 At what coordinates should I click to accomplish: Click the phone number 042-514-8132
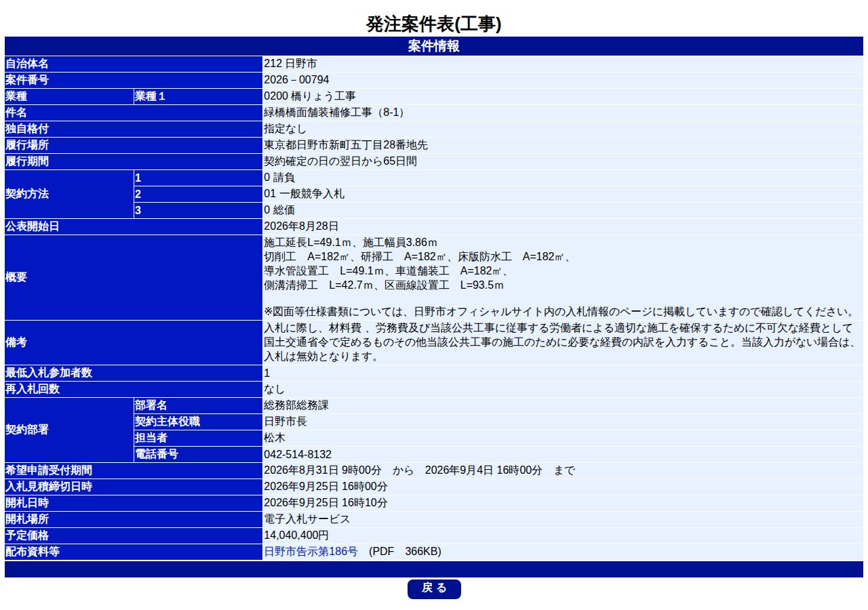click(x=298, y=455)
